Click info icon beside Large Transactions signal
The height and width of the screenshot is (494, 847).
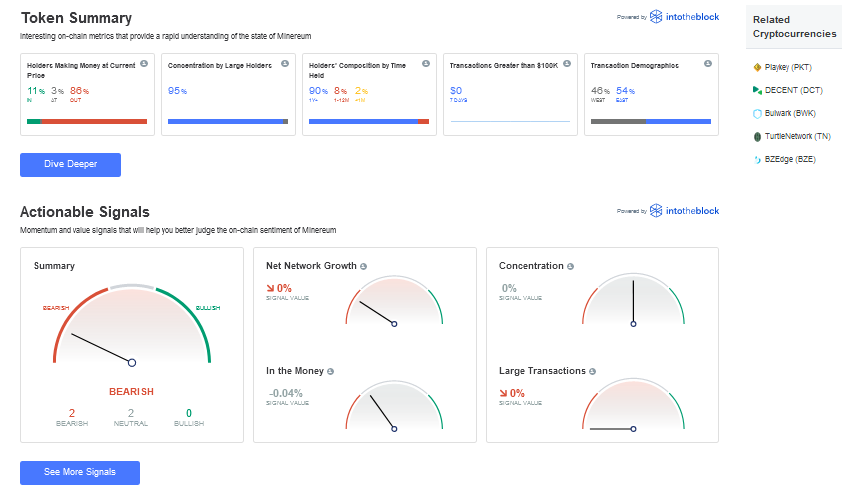click(593, 371)
